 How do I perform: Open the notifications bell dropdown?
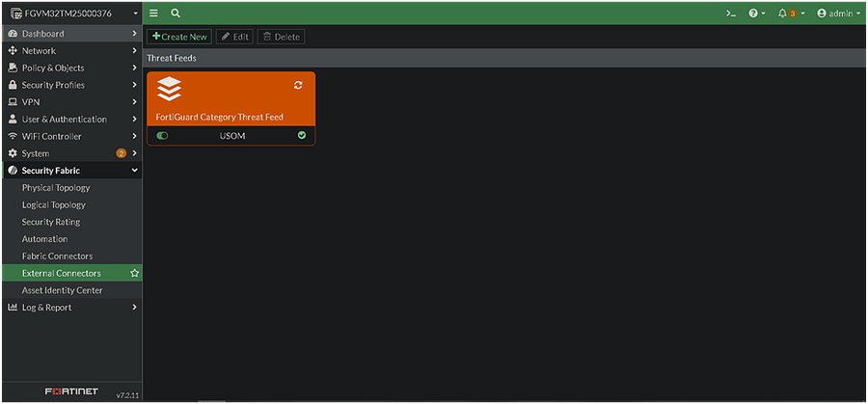(x=791, y=13)
